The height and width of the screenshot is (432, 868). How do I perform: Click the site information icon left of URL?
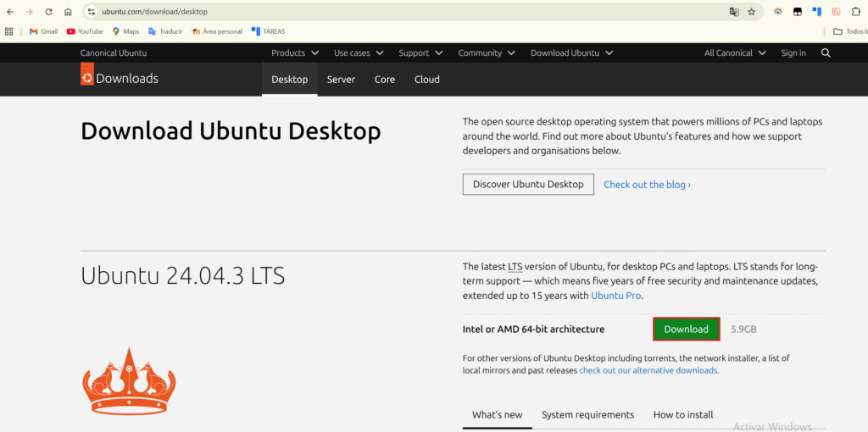point(92,12)
